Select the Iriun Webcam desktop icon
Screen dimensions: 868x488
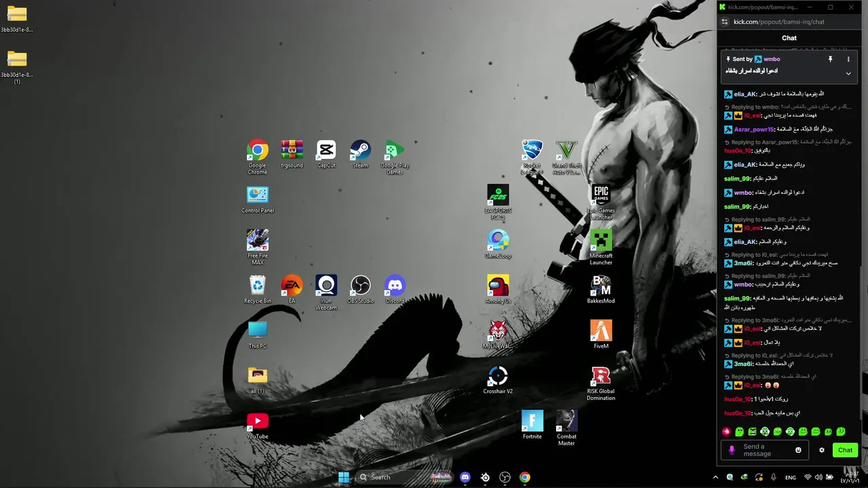pos(326,293)
